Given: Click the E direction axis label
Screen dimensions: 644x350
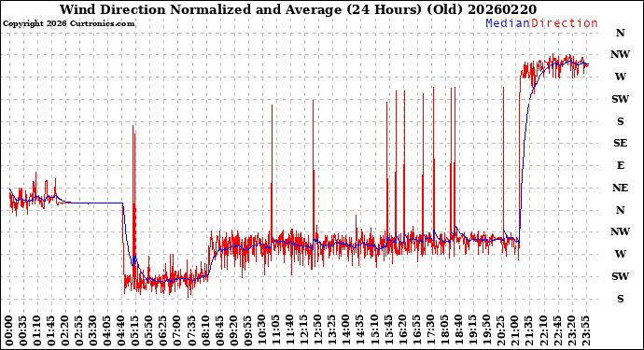Looking at the screenshot, I should (620, 165).
